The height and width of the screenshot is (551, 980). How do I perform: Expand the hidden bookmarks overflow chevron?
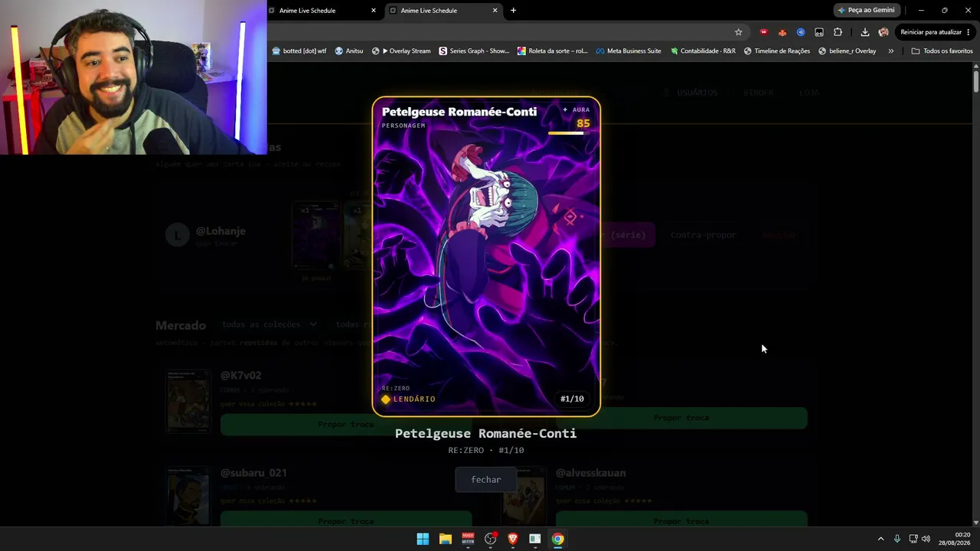pyautogui.click(x=890, y=51)
